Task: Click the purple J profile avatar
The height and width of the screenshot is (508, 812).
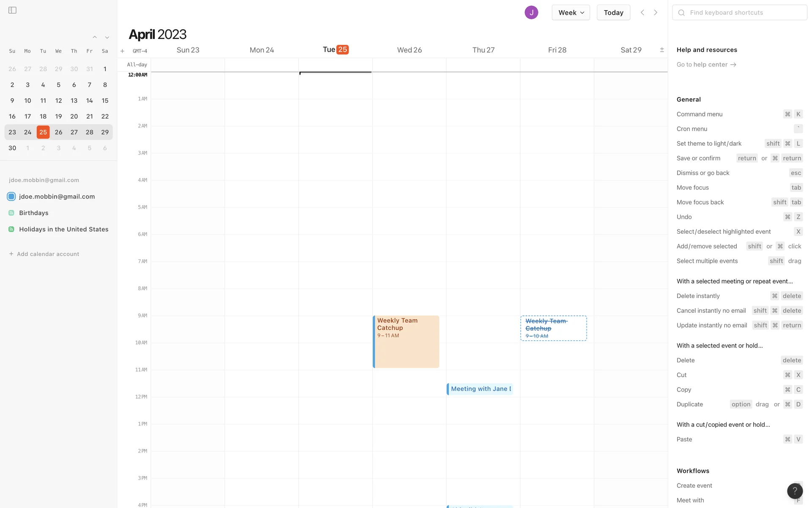Action: [x=531, y=13]
